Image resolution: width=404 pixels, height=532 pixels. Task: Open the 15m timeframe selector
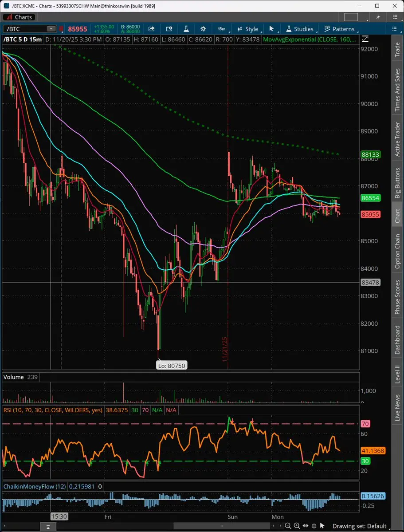223,29
